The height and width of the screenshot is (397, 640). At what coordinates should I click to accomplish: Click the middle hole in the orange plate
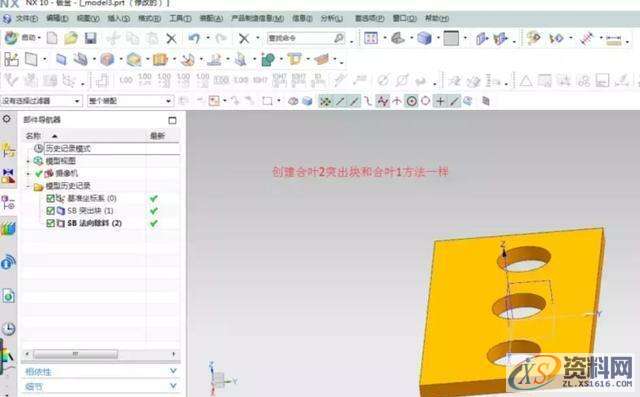(519, 306)
